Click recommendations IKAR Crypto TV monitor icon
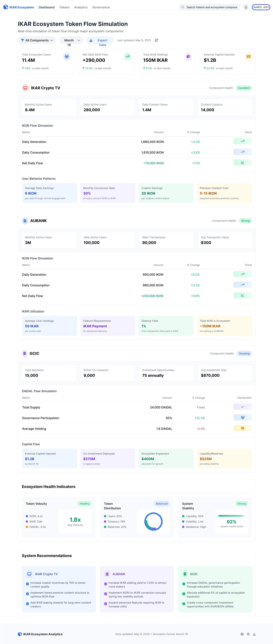The image size is (273, 644). (29, 574)
